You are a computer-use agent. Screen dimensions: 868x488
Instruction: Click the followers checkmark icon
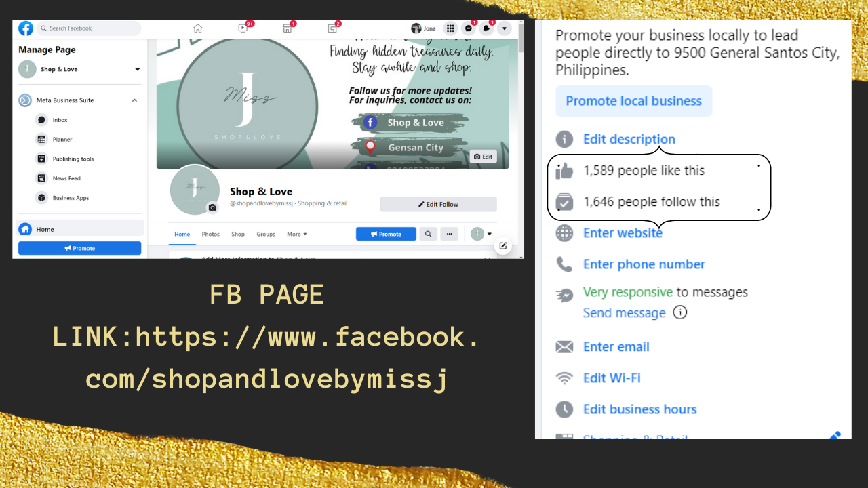(564, 202)
